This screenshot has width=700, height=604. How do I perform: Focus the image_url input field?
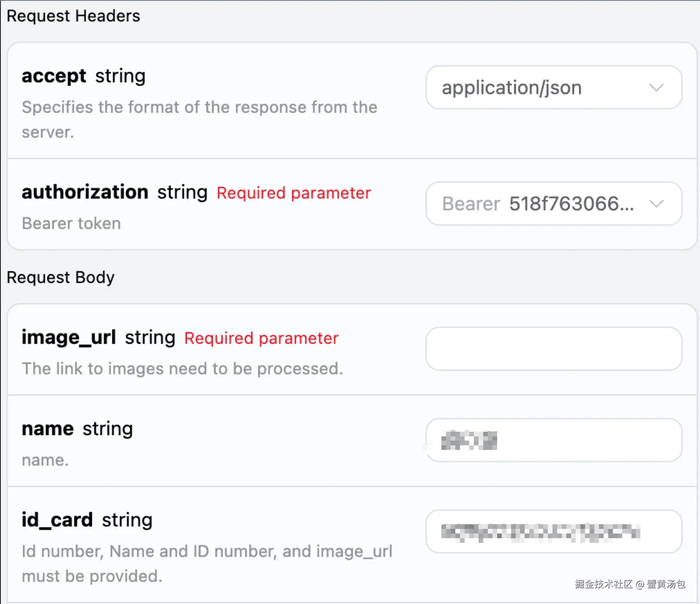[x=554, y=349]
